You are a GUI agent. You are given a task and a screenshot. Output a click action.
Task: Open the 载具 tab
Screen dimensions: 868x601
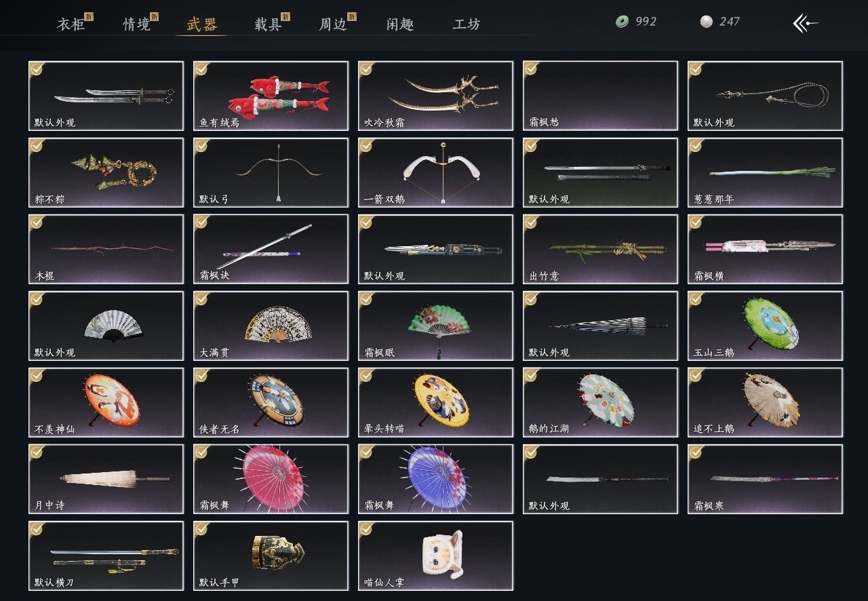(x=268, y=24)
